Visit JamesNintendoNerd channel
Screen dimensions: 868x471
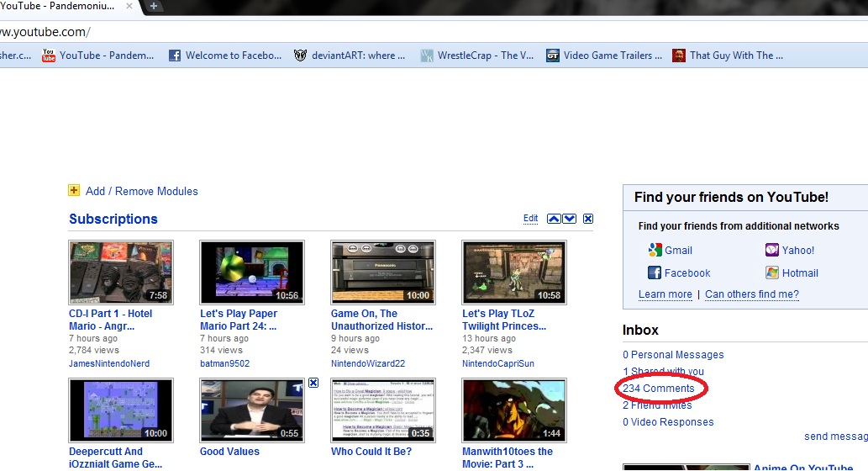tap(109, 363)
